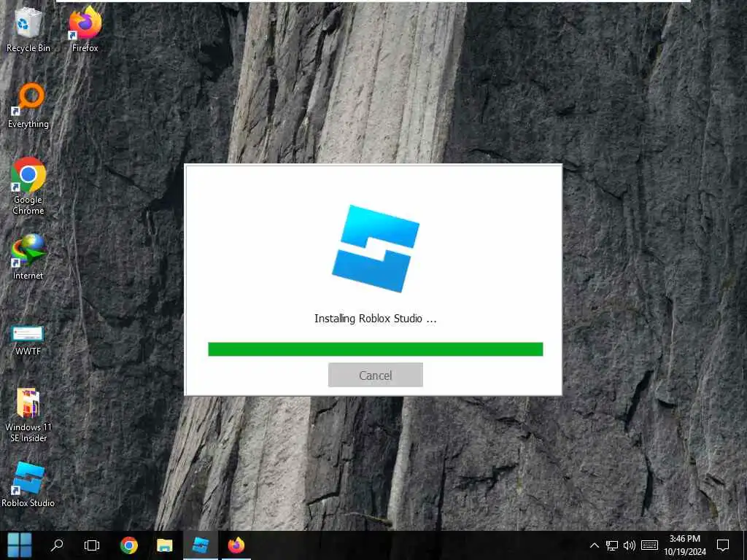Click the Roblox Studio logo in installer
747x560 pixels.
tap(376, 249)
